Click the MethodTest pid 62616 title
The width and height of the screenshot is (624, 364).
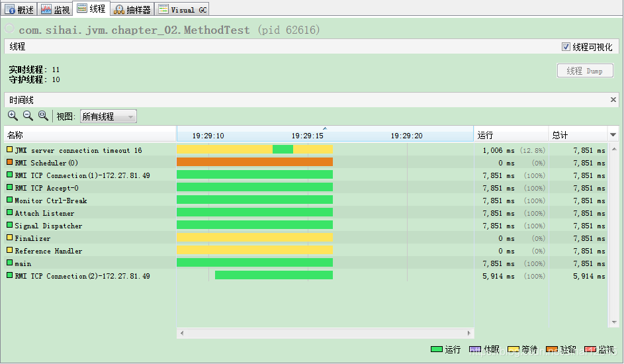point(169,30)
